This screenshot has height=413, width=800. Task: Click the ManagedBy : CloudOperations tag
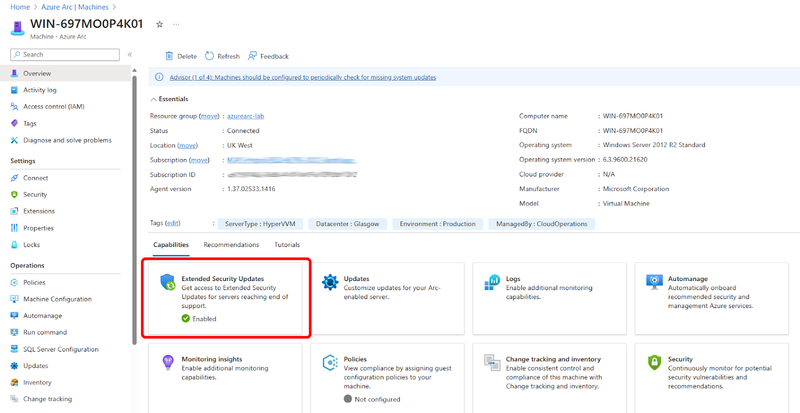(541, 224)
